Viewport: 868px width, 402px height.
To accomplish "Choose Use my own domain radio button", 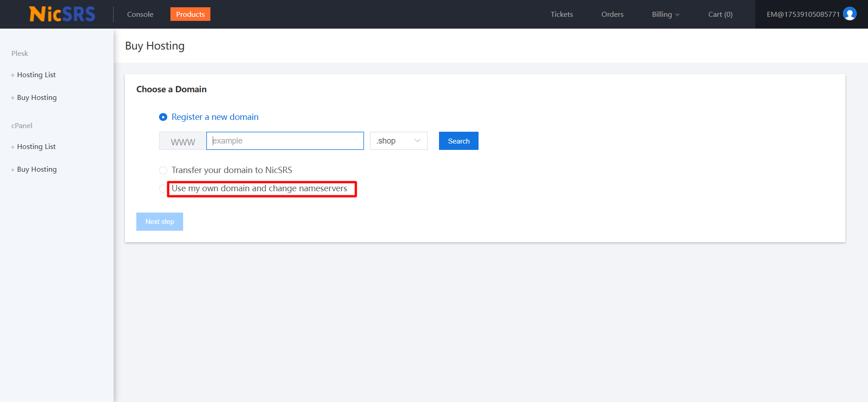I will pos(163,189).
